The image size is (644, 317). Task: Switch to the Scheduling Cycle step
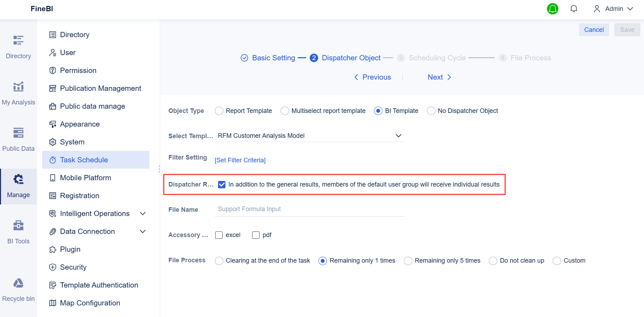(437, 58)
